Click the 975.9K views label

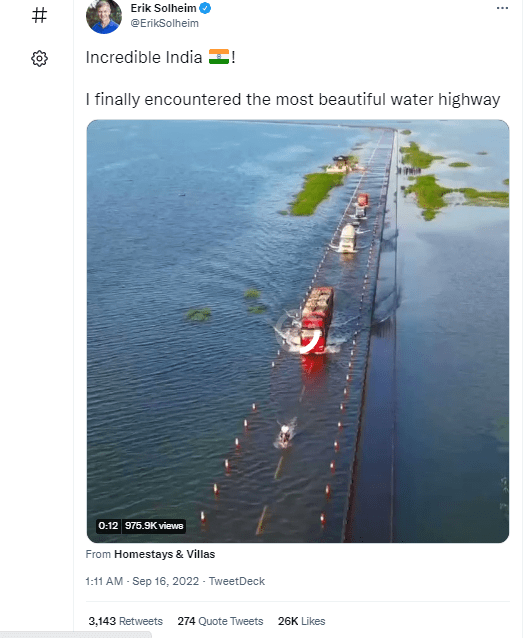pos(154,526)
